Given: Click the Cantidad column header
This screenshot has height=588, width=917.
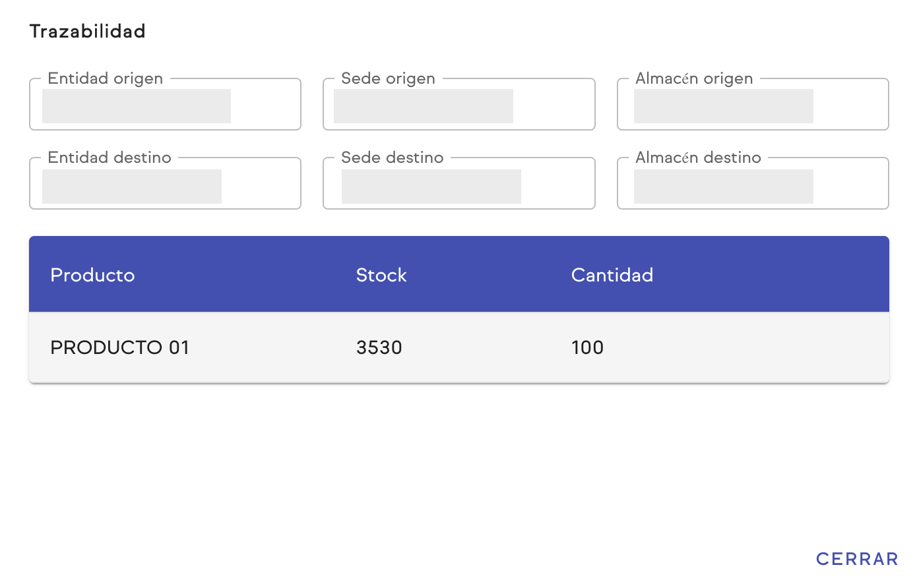Looking at the screenshot, I should (x=612, y=275).
